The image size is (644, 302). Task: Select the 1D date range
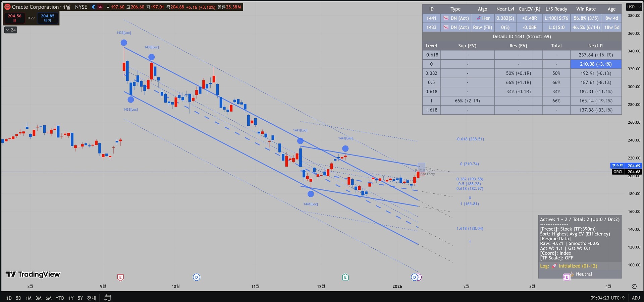tap(9, 298)
